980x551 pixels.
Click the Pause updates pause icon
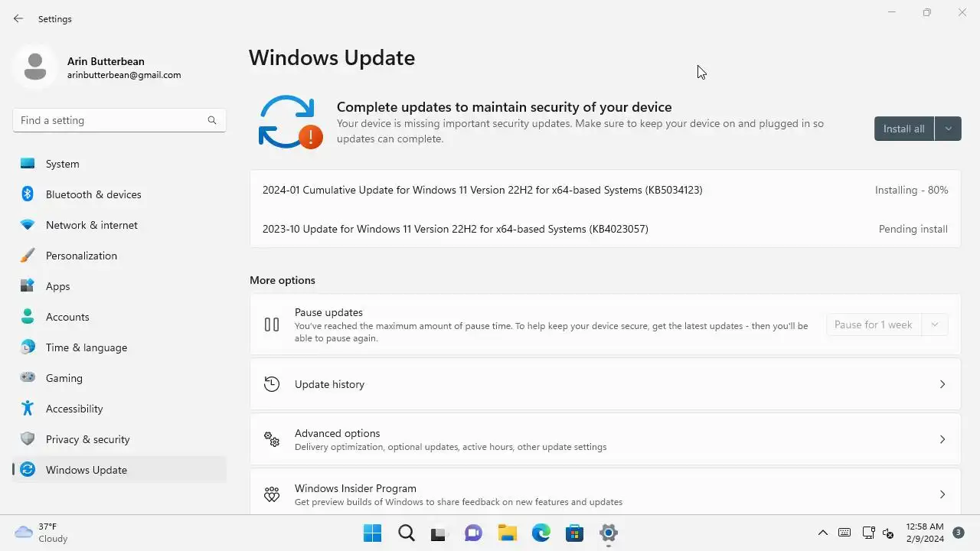point(272,324)
